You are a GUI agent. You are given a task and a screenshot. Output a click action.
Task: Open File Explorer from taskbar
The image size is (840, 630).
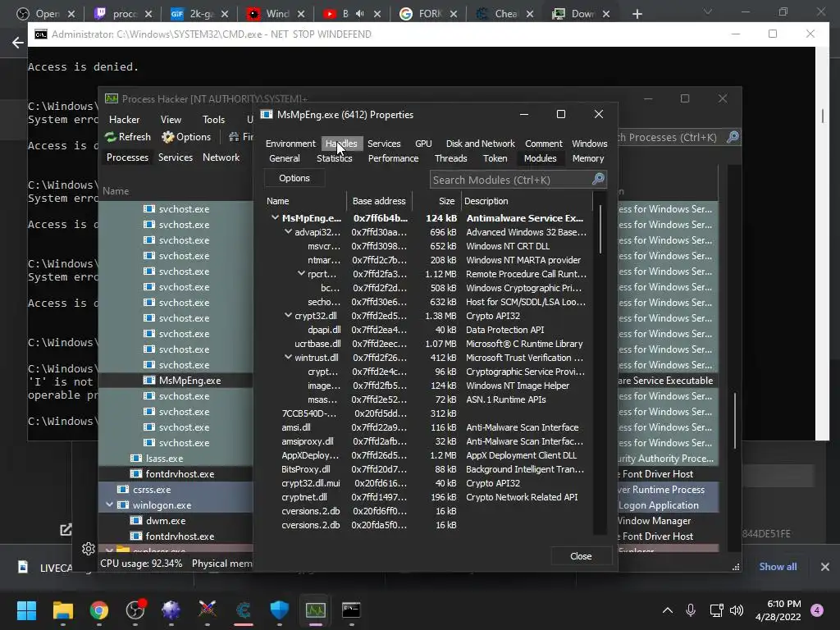click(62, 610)
